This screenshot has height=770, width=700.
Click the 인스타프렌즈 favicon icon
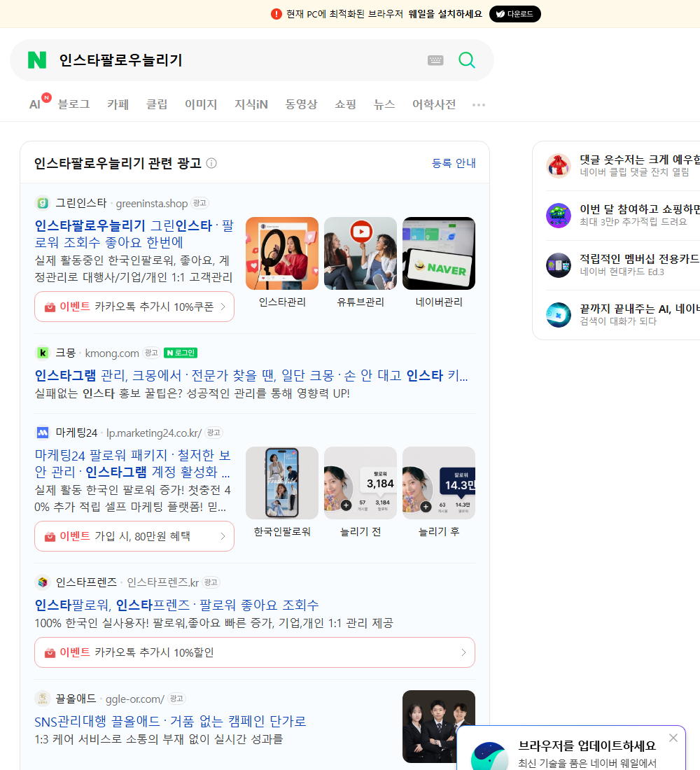pos(43,582)
